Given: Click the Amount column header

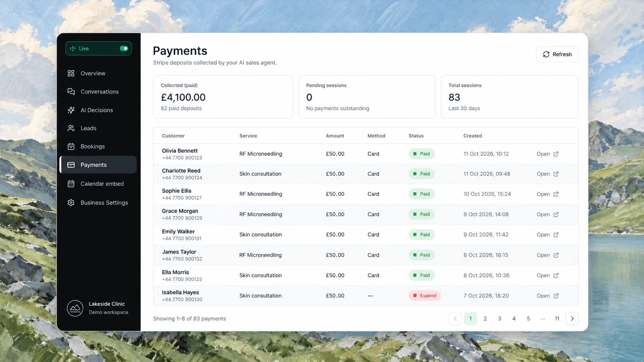Looking at the screenshot, I should click(335, 136).
